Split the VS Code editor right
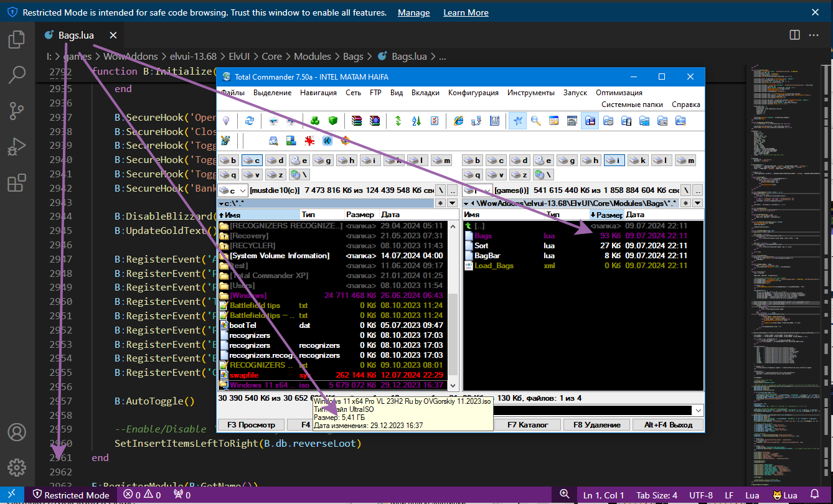Image resolution: width=833 pixels, height=504 pixels. 794,35
